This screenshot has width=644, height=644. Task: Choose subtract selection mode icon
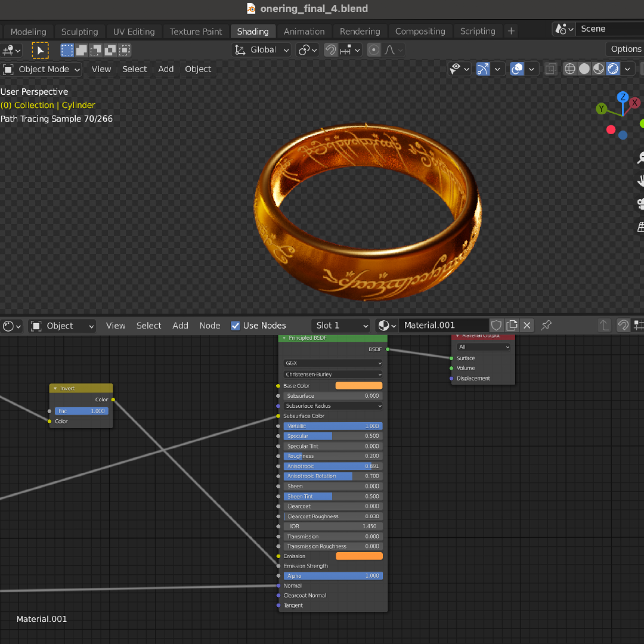(x=95, y=50)
